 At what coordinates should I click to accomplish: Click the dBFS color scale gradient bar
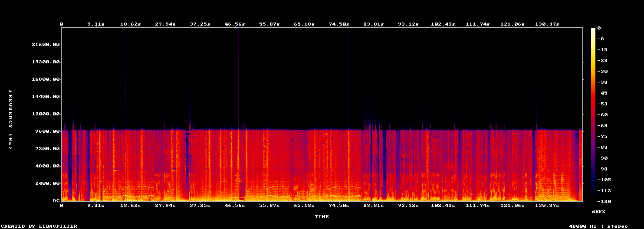pyautogui.click(x=593, y=114)
